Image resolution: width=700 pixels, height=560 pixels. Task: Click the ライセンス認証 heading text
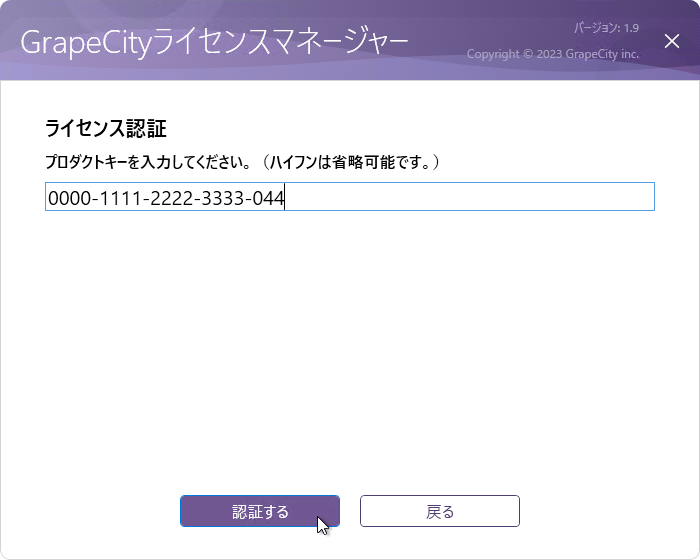tap(106, 129)
